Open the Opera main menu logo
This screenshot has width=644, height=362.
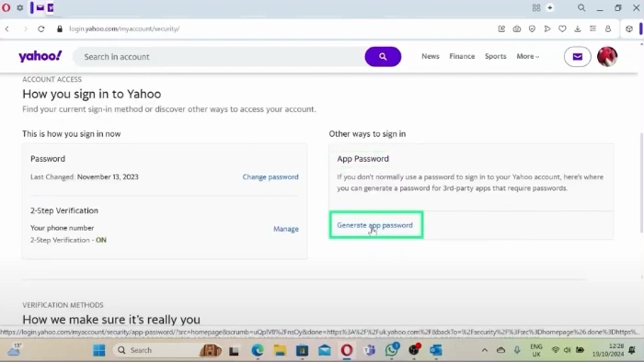point(6,7)
